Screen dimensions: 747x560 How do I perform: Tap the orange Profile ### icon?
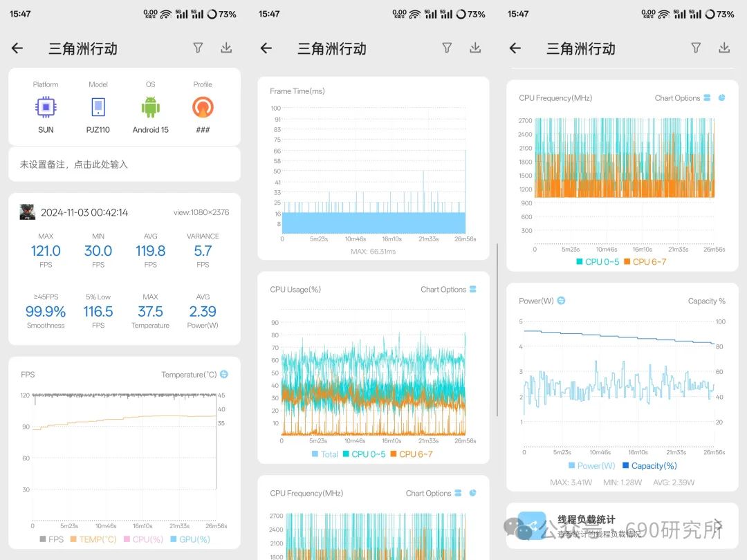pyautogui.click(x=203, y=107)
